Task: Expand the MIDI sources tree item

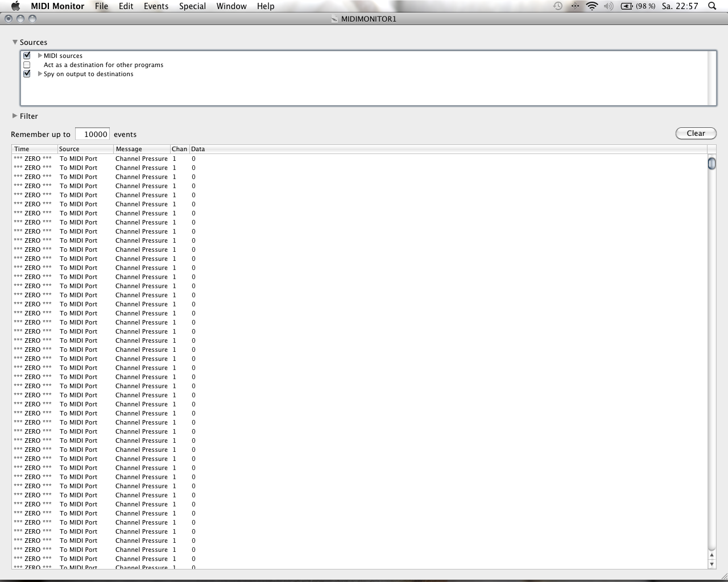Action: [x=40, y=56]
